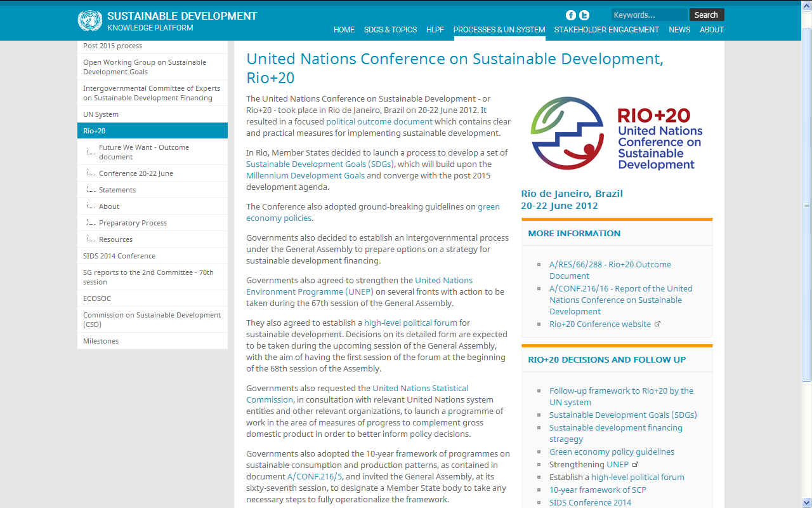This screenshot has width=812, height=508.
Task: Open the Facebook icon in header
Action: coord(571,15)
